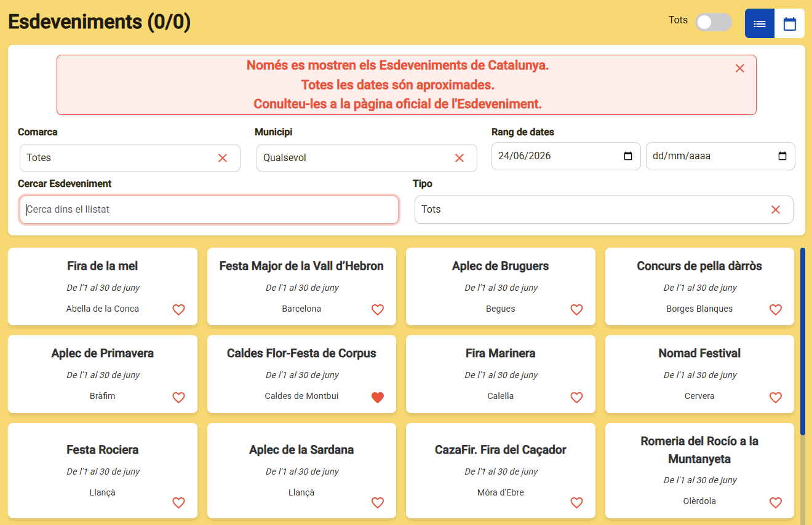Open Romeria del Rocío a la Muntanyeta card
This screenshot has height=525, width=812.
[x=699, y=470]
